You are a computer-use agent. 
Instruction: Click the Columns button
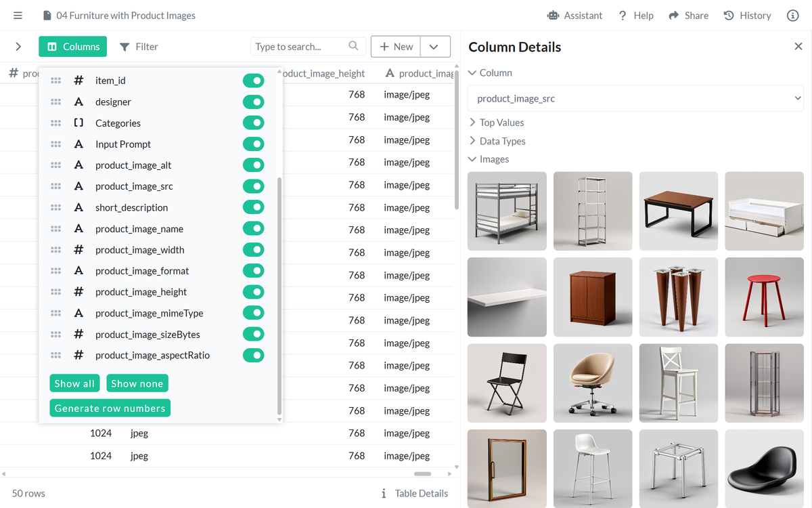(x=73, y=46)
